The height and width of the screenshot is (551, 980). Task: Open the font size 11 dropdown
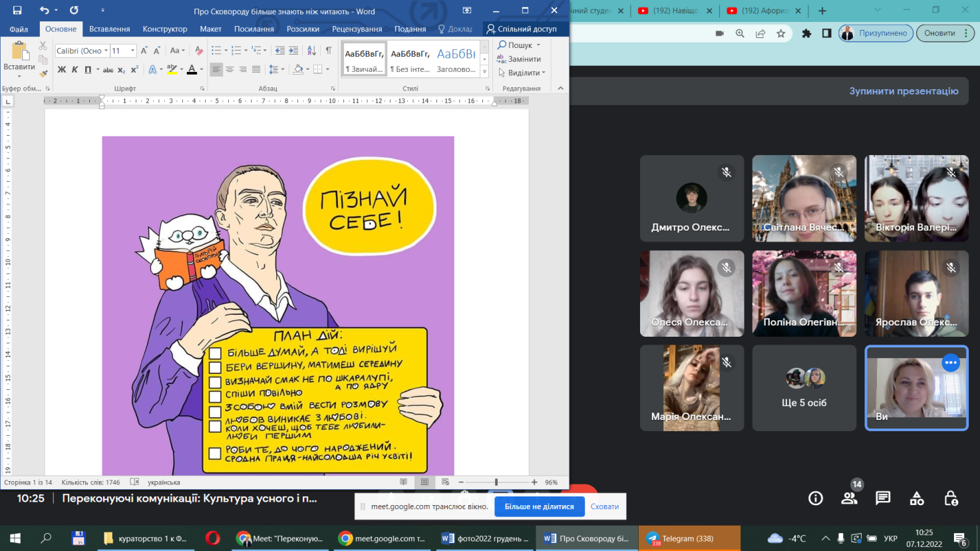click(132, 51)
